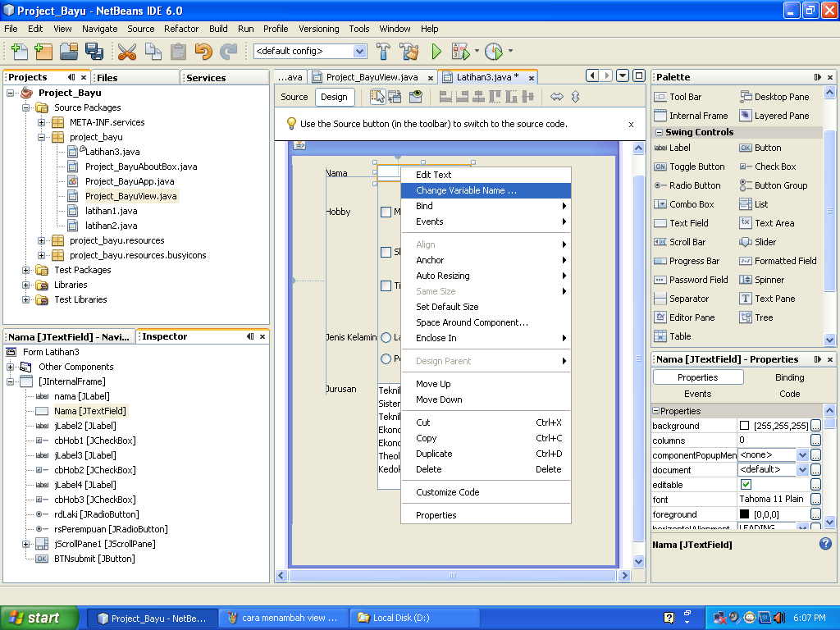Open Local Disk (D:) taskbar window

(413, 618)
